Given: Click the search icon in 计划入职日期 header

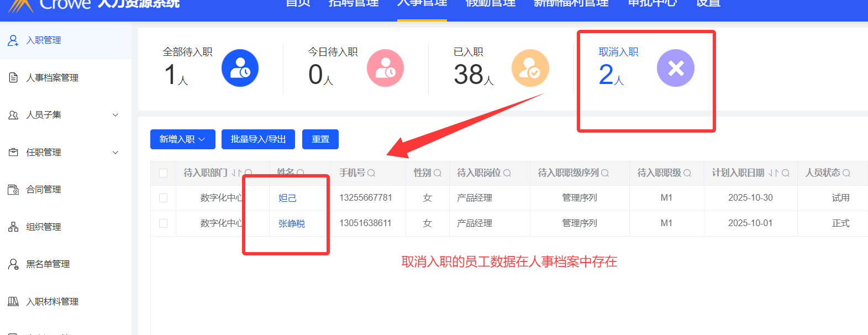Looking at the screenshot, I should [786, 173].
